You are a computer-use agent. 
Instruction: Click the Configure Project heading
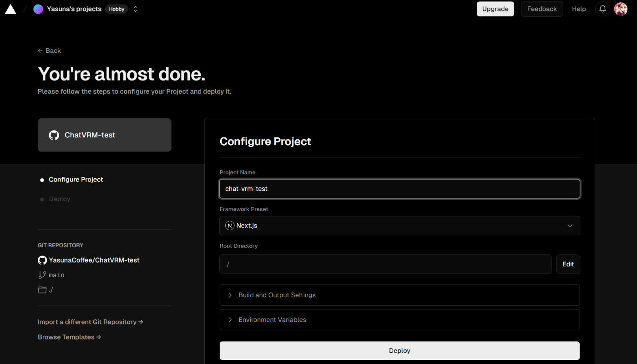pos(265,142)
